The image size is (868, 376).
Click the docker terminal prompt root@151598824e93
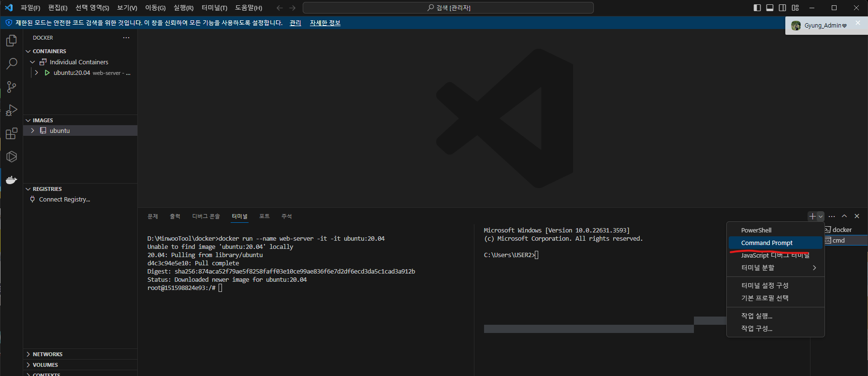[181, 288]
